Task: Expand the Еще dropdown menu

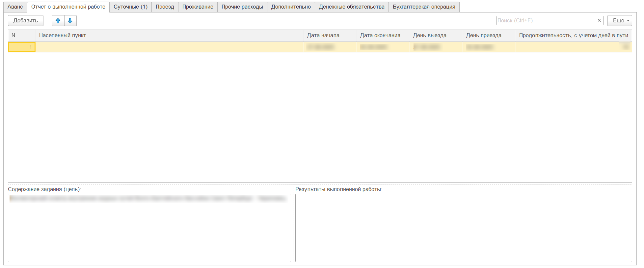Action: pyautogui.click(x=619, y=21)
